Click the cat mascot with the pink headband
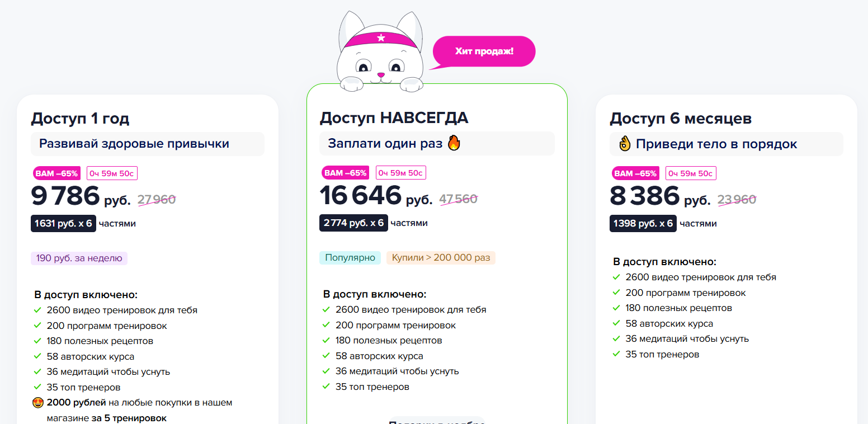This screenshot has width=868, height=424. click(x=380, y=51)
